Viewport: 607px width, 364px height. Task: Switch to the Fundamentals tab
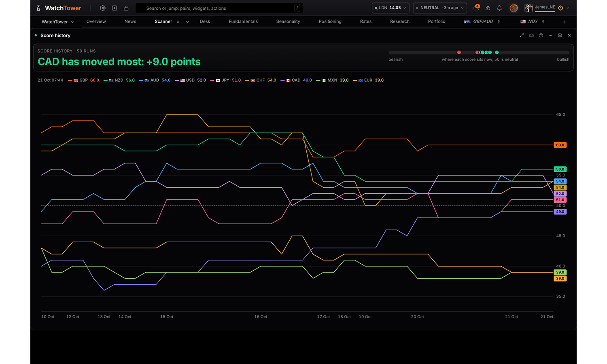pyautogui.click(x=243, y=22)
